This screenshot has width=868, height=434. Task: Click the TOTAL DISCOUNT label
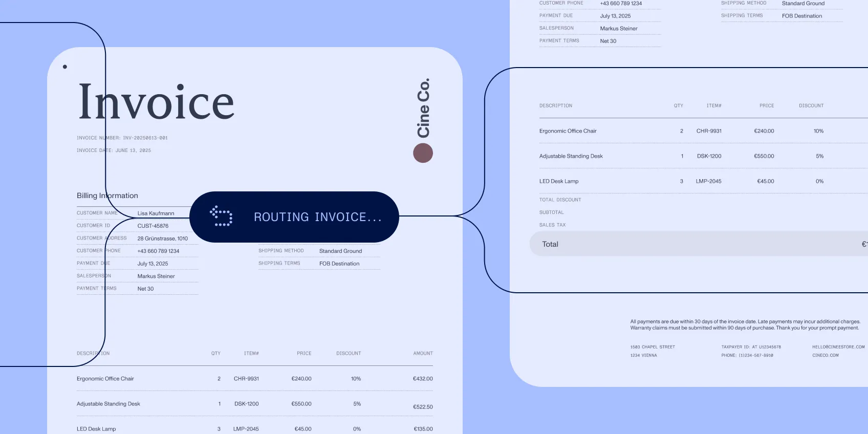(x=560, y=200)
